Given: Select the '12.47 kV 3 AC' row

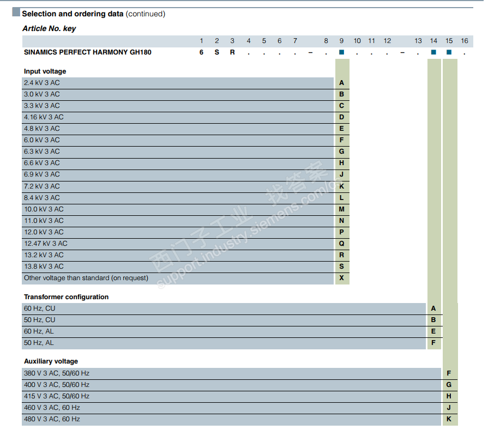Looking at the screenshot, I should tap(178, 244).
